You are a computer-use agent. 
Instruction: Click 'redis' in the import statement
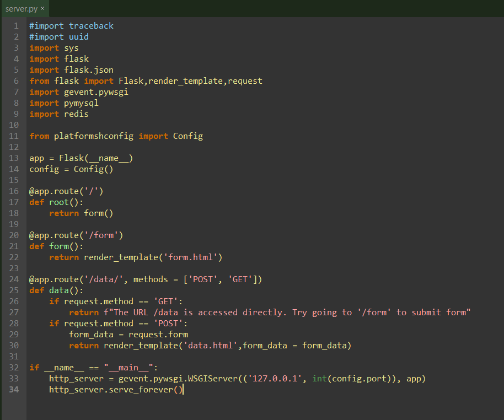(76, 114)
